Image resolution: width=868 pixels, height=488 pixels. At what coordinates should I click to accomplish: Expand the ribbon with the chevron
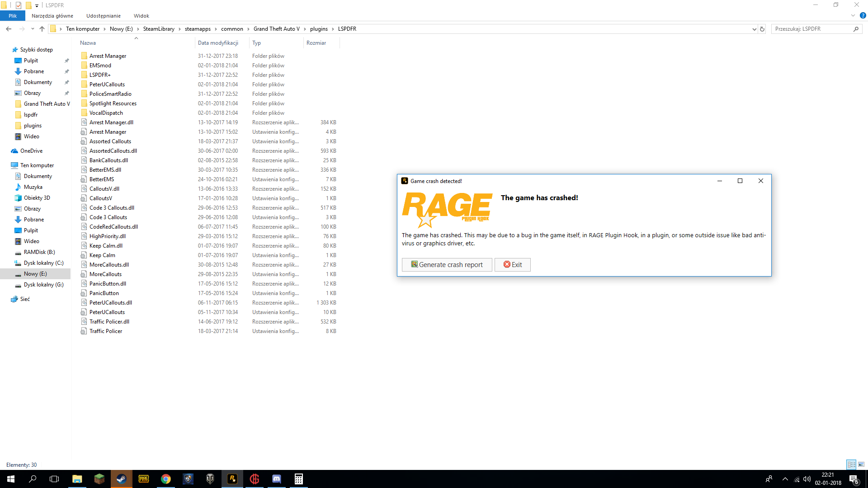(x=853, y=16)
